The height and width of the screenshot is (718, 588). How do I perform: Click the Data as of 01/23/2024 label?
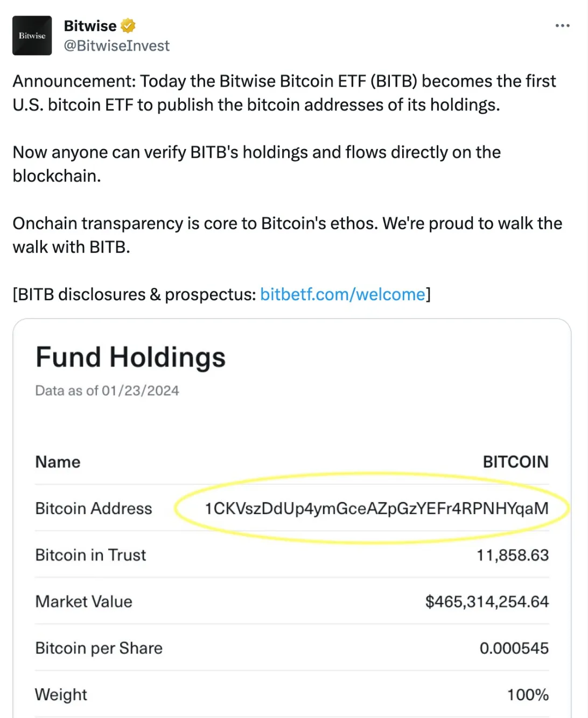point(107,391)
